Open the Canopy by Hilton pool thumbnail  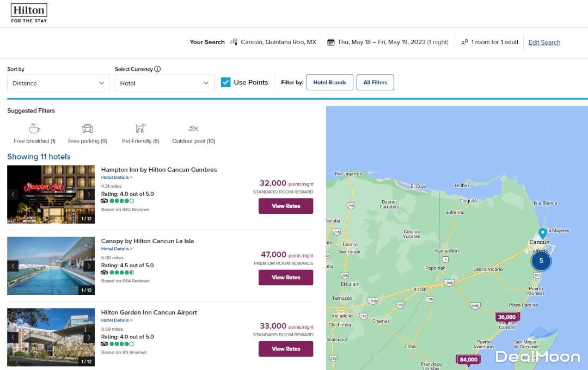51,266
